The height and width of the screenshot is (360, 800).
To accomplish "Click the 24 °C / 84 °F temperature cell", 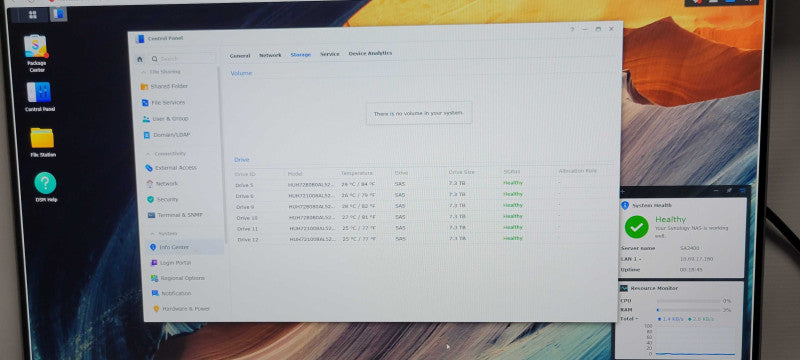I will [358, 184].
